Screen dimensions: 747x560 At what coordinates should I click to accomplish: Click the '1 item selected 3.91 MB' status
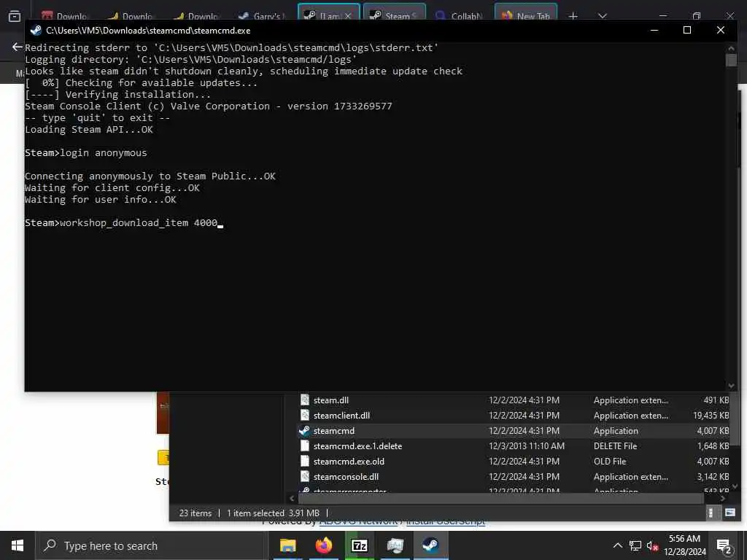[x=273, y=513]
